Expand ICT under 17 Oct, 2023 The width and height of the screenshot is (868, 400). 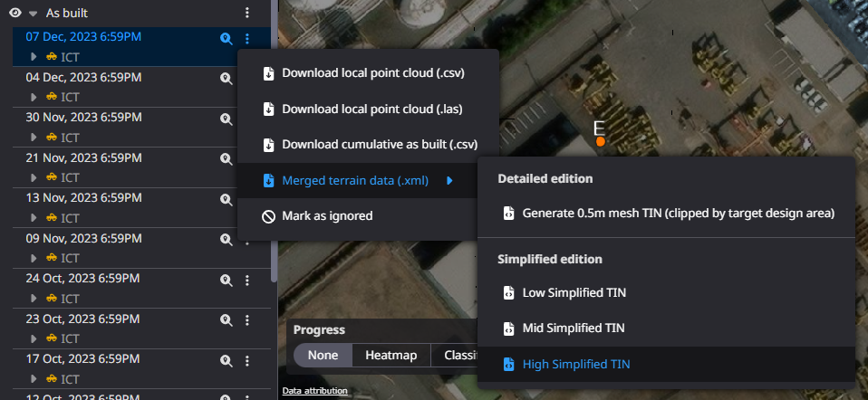(x=34, y=379)
